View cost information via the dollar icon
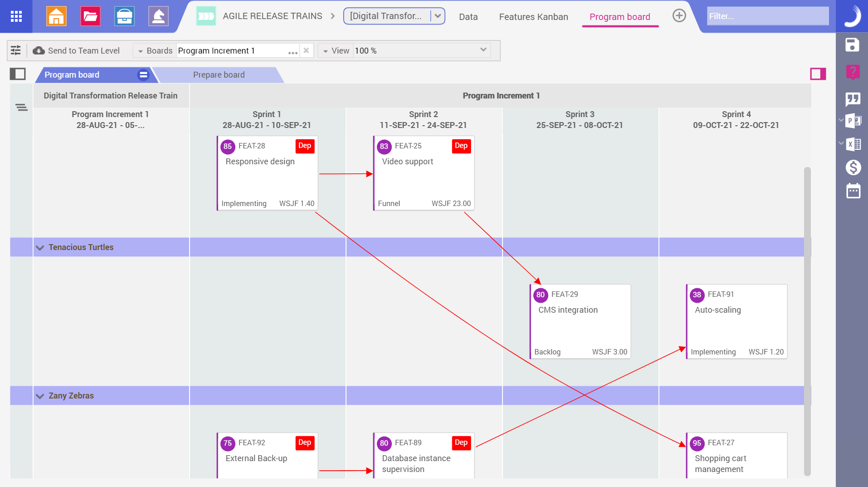The height and width of the screenshot is (487, 868). click(x=853, y=167)
